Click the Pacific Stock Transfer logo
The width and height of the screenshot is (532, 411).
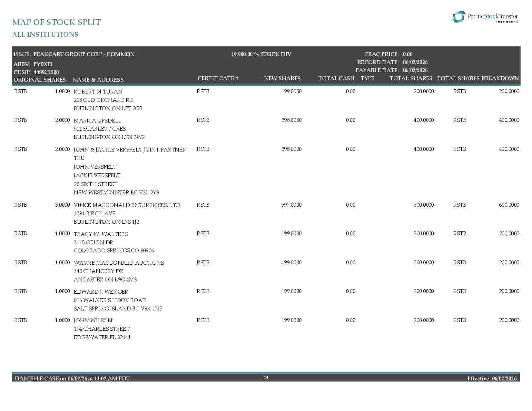(485, 17)
